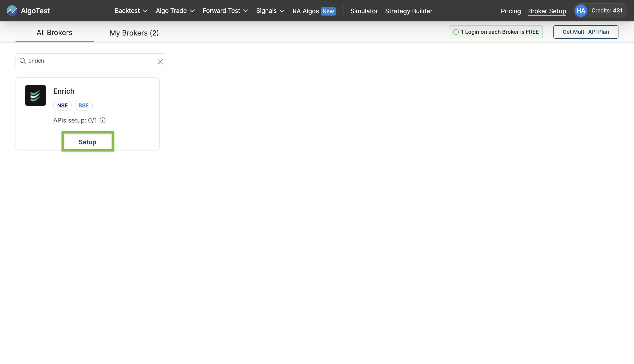Click the APIs setup: 0/1 text
This screenshot has width=634, height=364.
click(75, 120)
